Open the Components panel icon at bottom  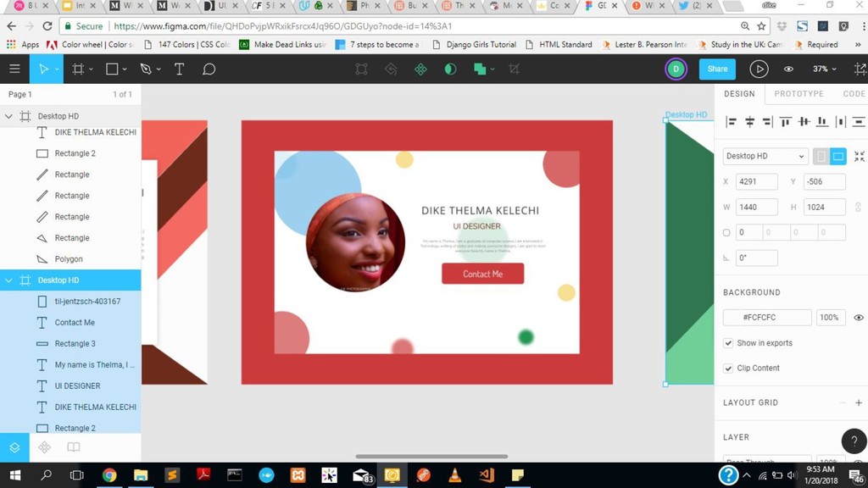pos(44,447)
